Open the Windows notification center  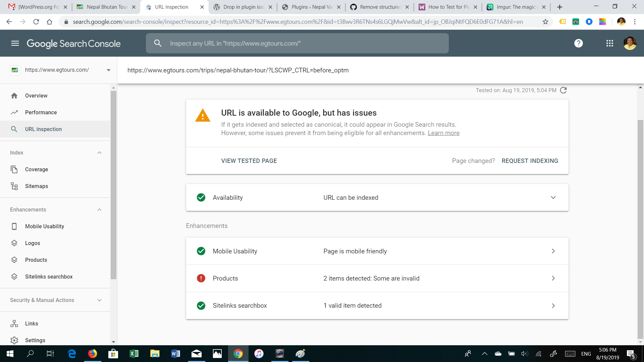[631, 354]
